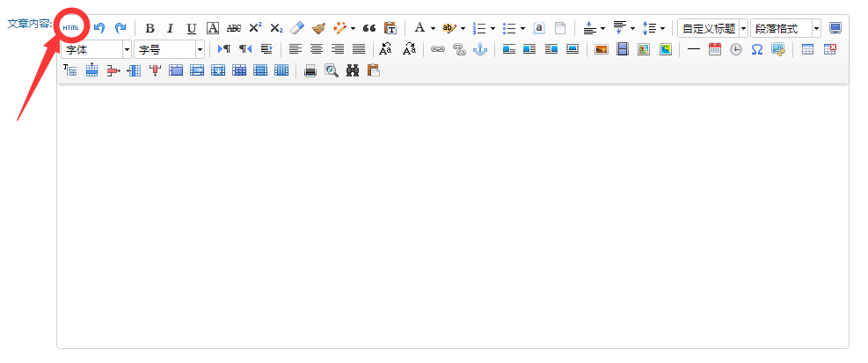Toggle bold formatting

click(x=150, y=28)
